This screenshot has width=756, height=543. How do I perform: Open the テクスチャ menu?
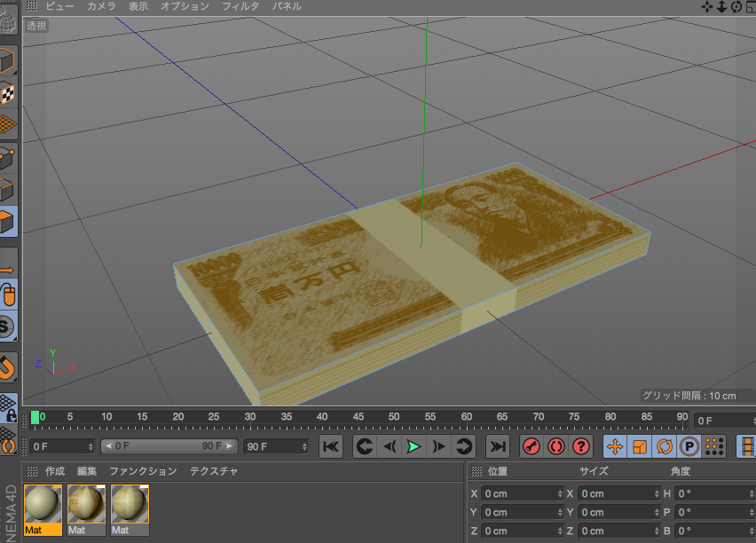click(x=214, y=471)
